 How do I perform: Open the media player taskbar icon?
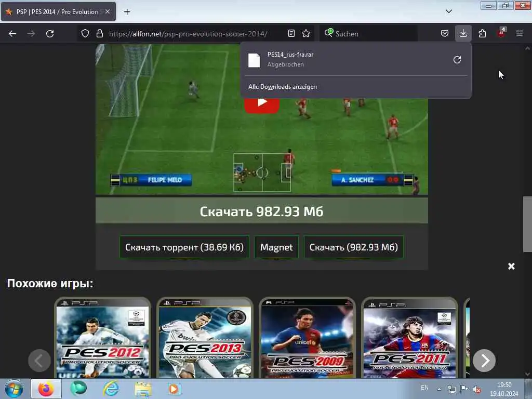(x=174, y=389)
